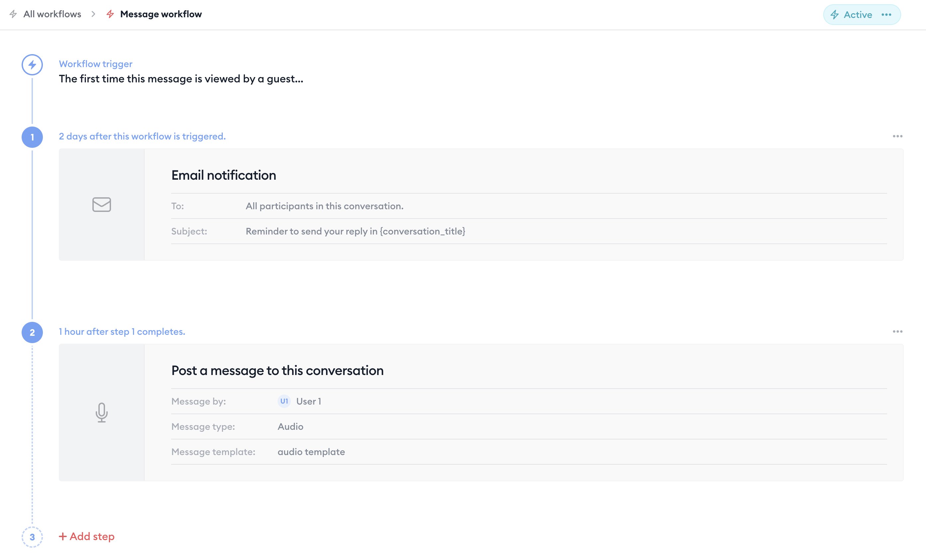Screen dimensions: 926x560
Task: Edit timing '1 hour after step 1 completes'
Action: tap(122, 331)
